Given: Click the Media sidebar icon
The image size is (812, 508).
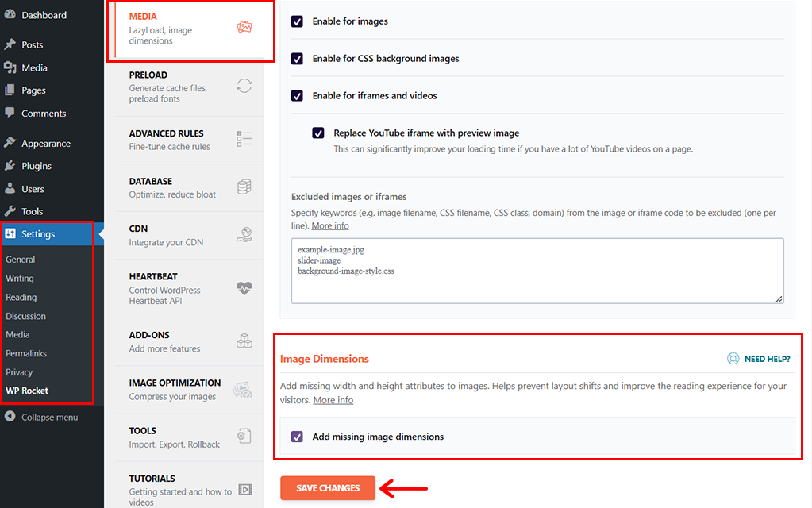Looking at the screenshot, I should (10, 67).
